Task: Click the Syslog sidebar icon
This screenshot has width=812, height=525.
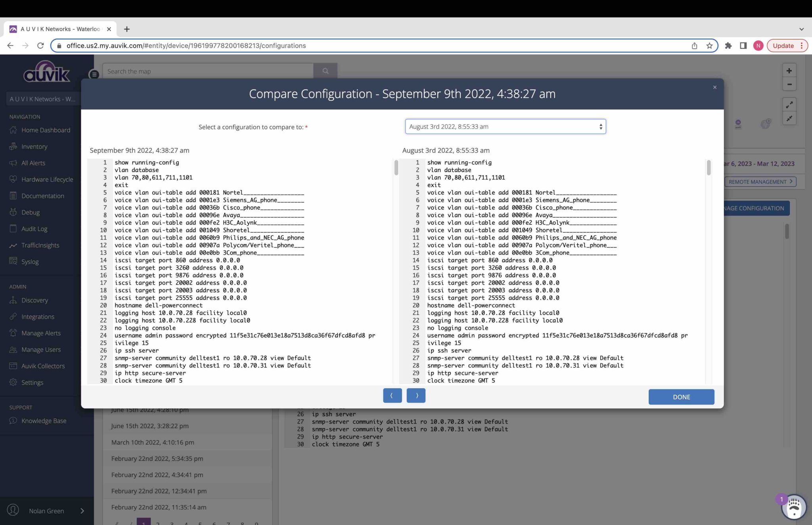Action: pyautogui.click(x=13, y=261)
